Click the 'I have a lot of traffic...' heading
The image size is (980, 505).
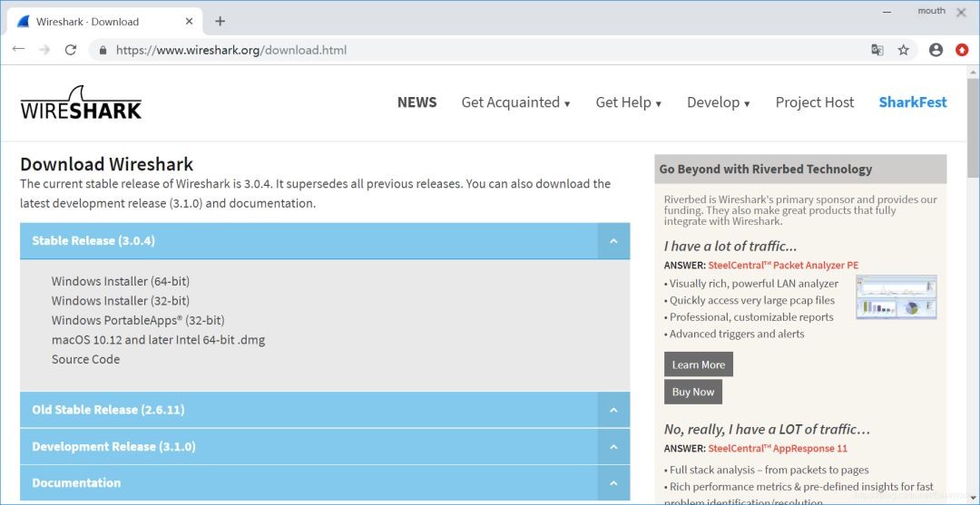[x=730, y=246]
